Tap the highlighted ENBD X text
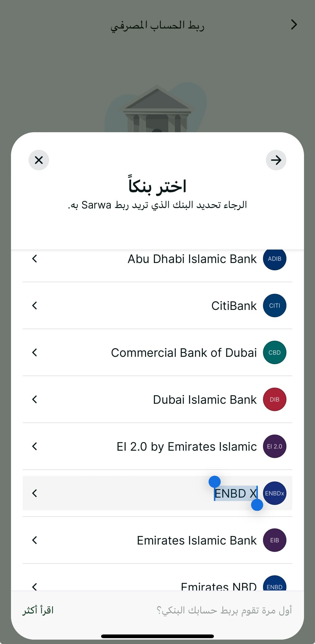 (x=236, y=493)
